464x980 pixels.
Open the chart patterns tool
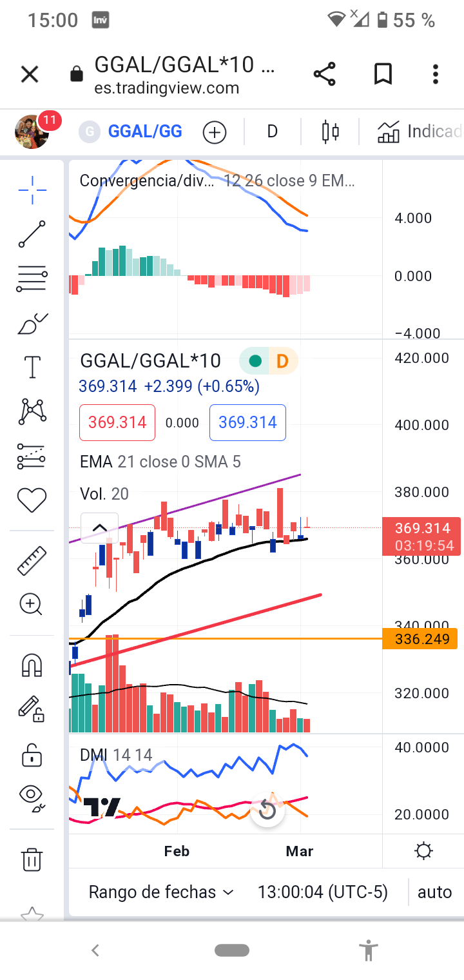click(32, 411)
